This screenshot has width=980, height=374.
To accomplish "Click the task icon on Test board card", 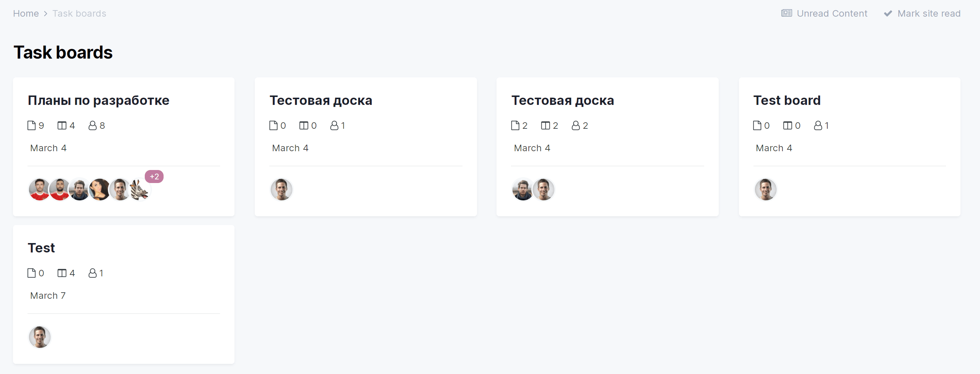I will coord(757,126).
